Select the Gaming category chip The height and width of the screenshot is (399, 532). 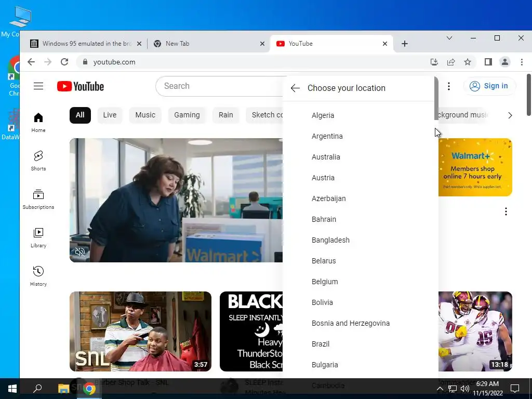pyautogui.click(x=187, y=115)
